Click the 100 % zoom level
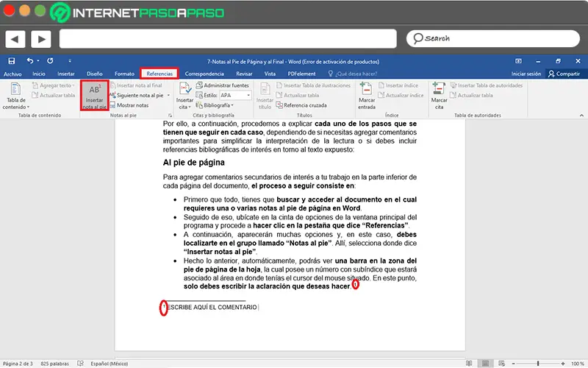588x368 pixels. 577,364
